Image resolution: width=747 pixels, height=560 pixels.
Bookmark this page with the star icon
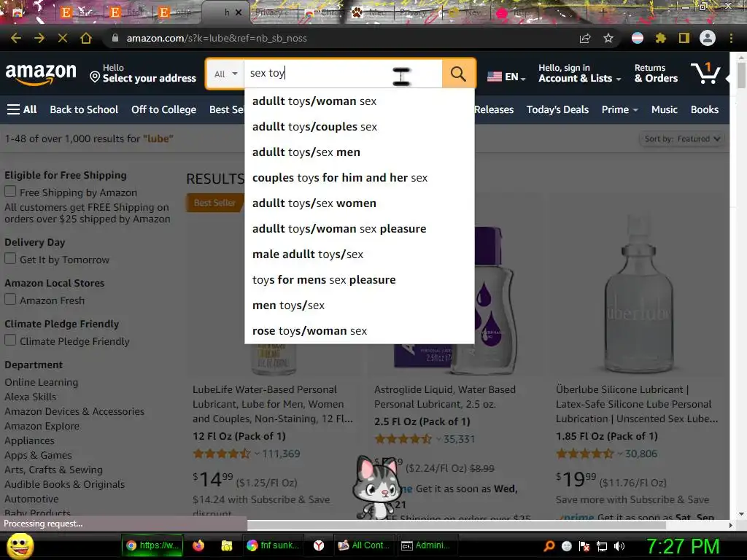(x=608, y=38)
